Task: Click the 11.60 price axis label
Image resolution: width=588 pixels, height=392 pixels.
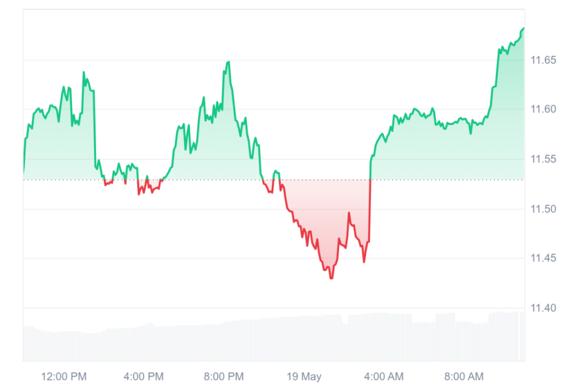Action: (x=543, y=109)
